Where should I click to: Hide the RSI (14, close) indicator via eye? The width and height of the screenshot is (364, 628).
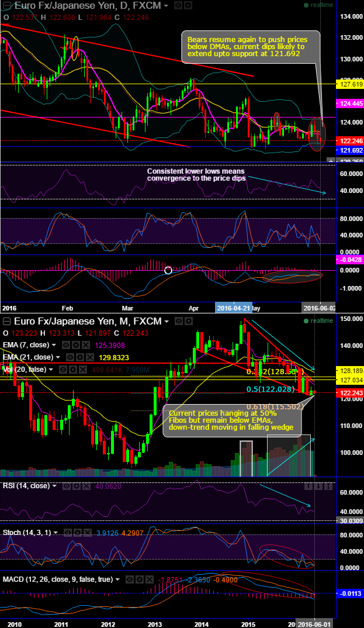pos(67,486)
